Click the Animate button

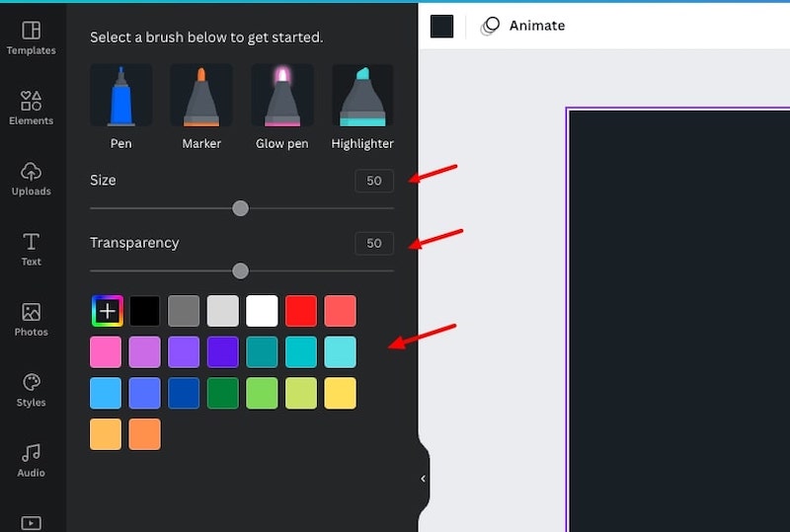coord(523,26)
